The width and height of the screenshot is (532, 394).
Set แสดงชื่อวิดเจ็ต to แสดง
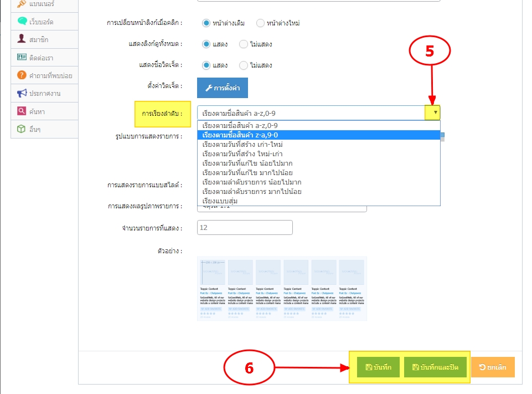click(x=206, y=65)
